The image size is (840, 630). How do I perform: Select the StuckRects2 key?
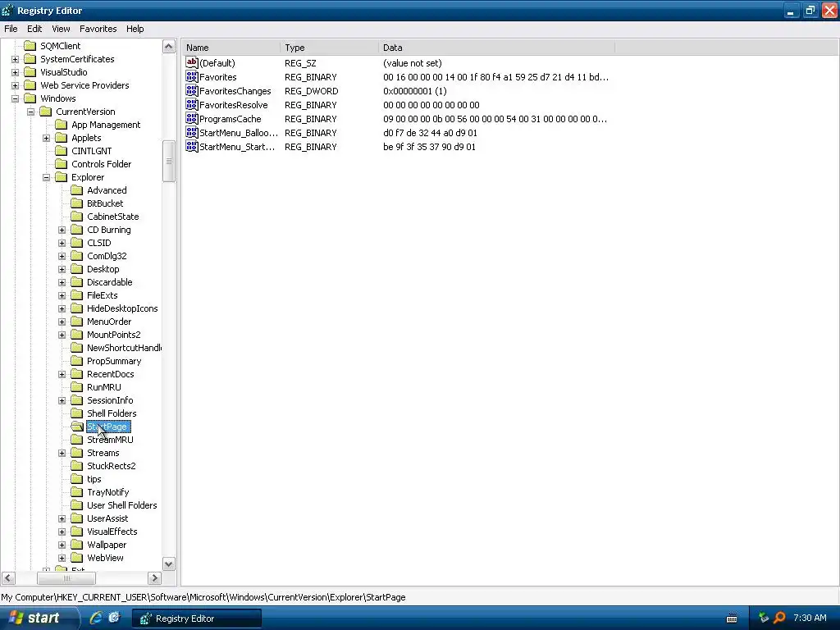[x=112, y=466]
